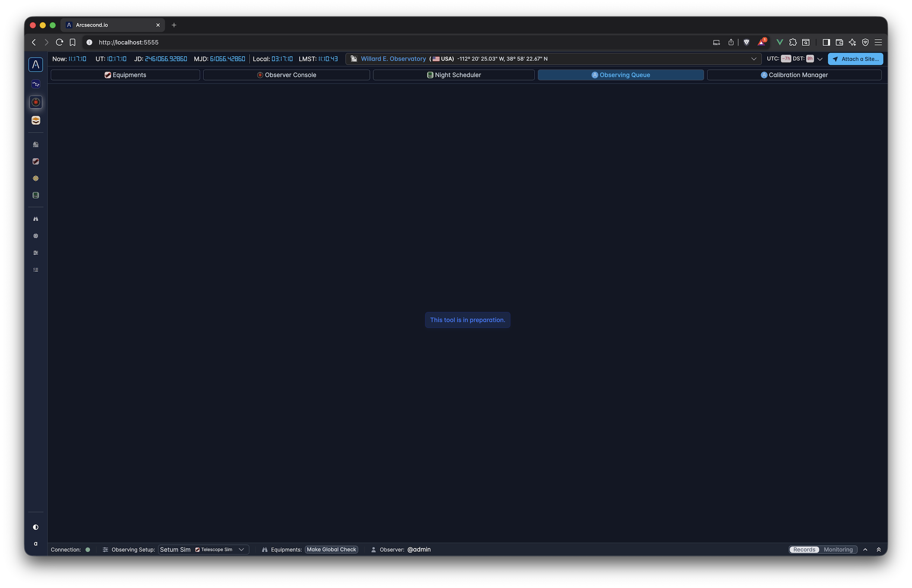Click the Observing Setup sliders icon
Screen dimensions: 912x588
click(105, 550)
